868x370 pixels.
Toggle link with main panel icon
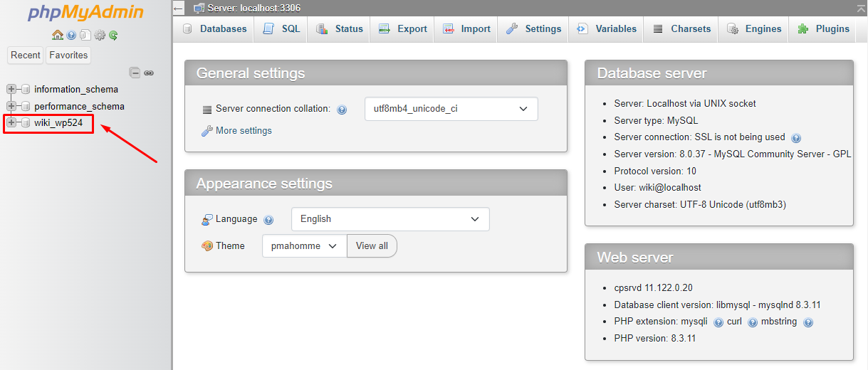point(149,73)
